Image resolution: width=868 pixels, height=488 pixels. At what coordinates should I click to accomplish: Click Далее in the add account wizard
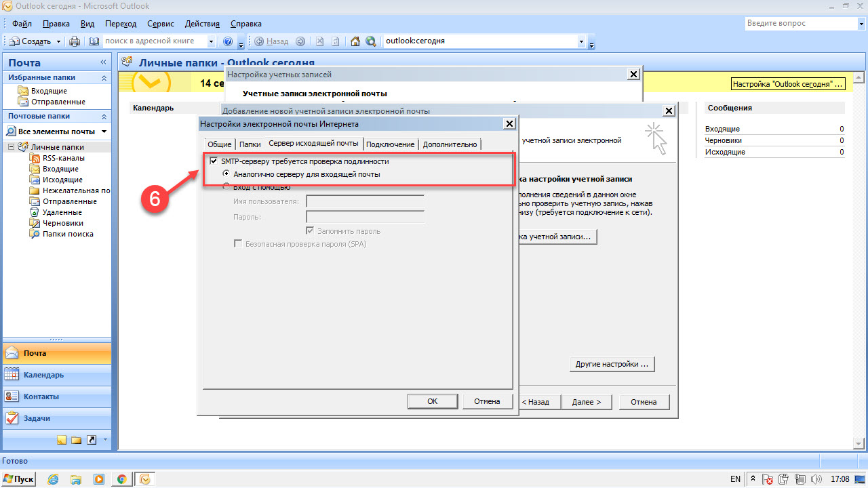(x=587, y=402)
